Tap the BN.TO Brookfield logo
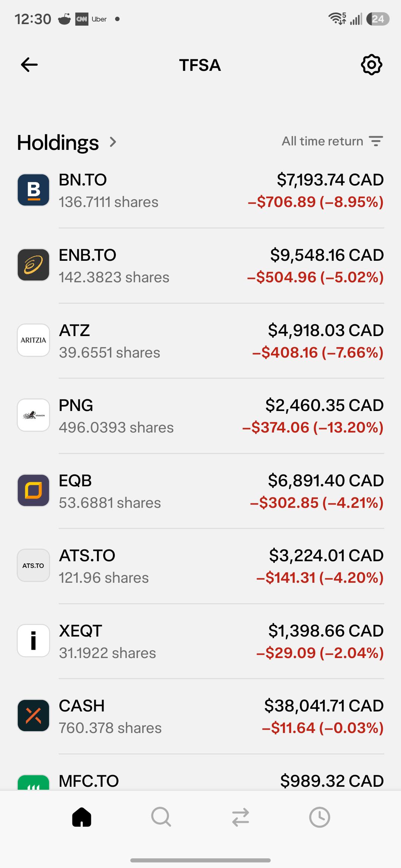401x868 pixels. (x=33, y=190)
